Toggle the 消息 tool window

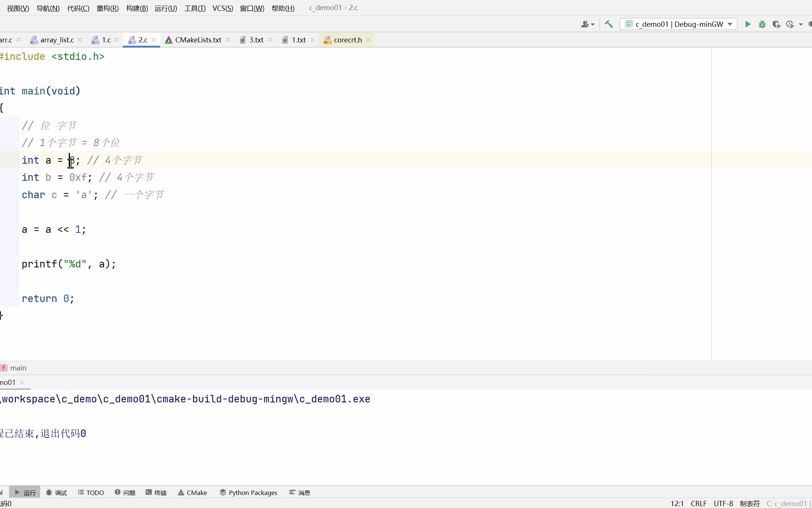click(x=300, y=492)
